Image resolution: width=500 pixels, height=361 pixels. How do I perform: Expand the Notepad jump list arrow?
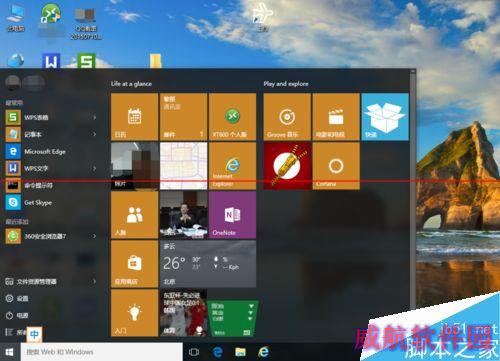tap(95, 134)
